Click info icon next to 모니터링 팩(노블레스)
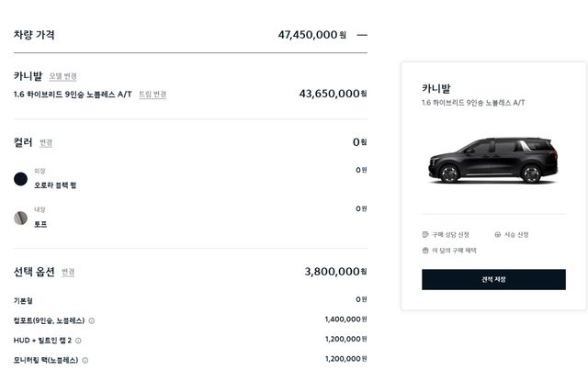The height and width of the screenshot is (392, 588). (x=85, y=360)
